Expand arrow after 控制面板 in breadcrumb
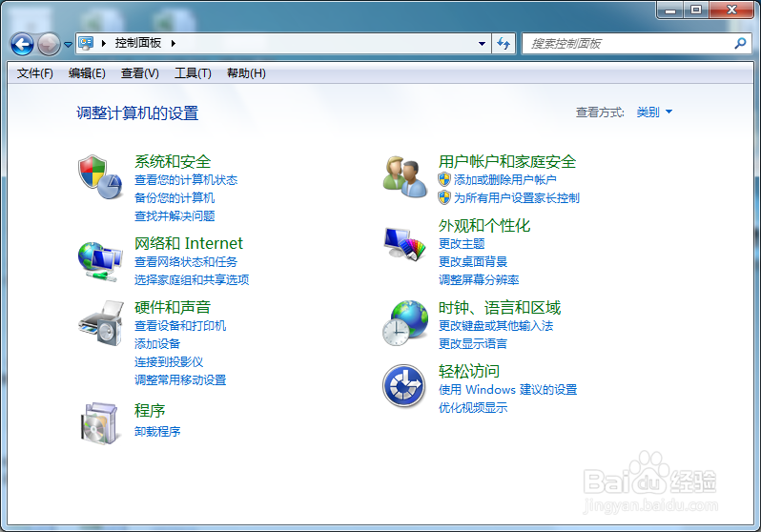Image resolution: width=761 pixels, height=532 pixels. tap(174, 43)
